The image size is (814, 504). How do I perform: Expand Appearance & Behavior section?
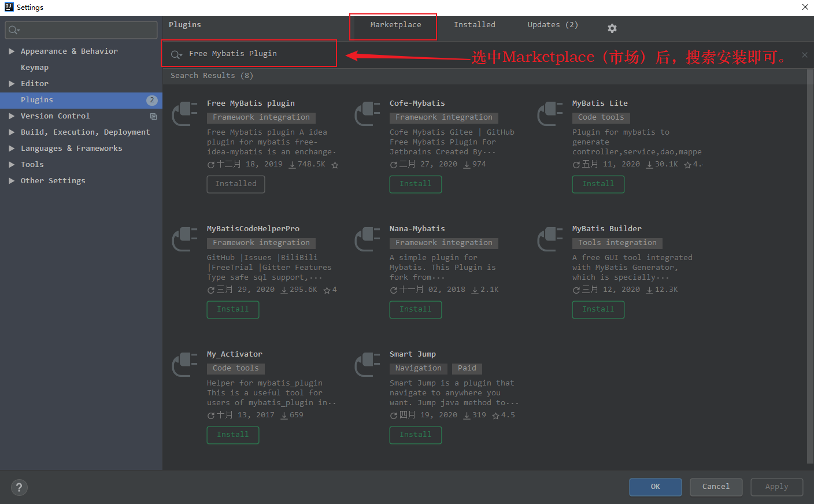pos(12,51)
